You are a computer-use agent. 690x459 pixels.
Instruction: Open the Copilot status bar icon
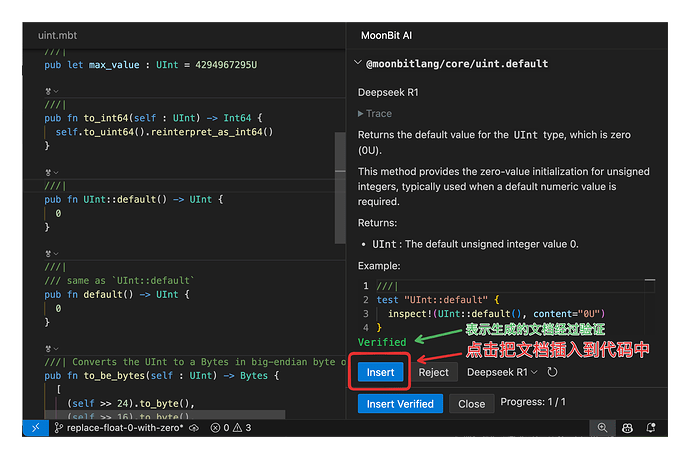[x=627, y=427]
